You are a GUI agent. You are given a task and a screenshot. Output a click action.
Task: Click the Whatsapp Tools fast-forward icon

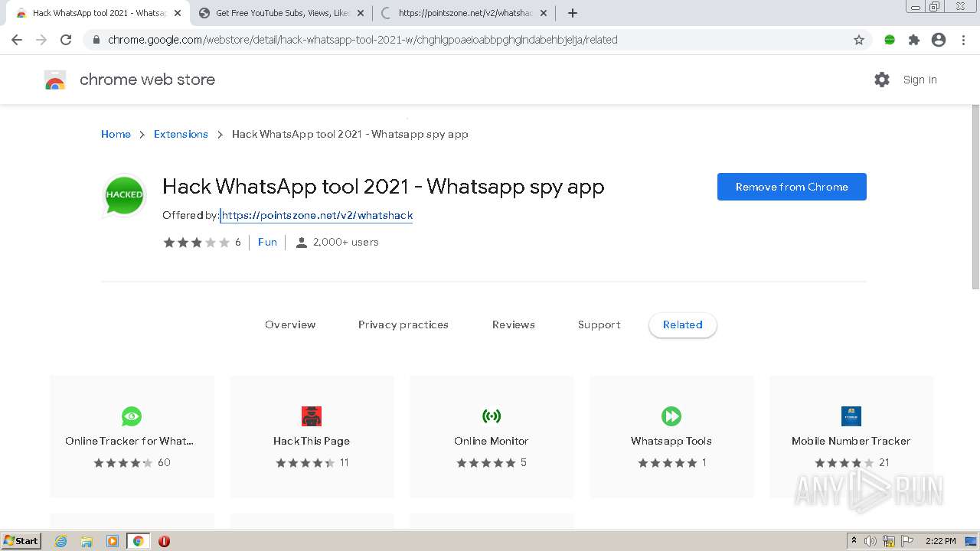coord(671,416)
